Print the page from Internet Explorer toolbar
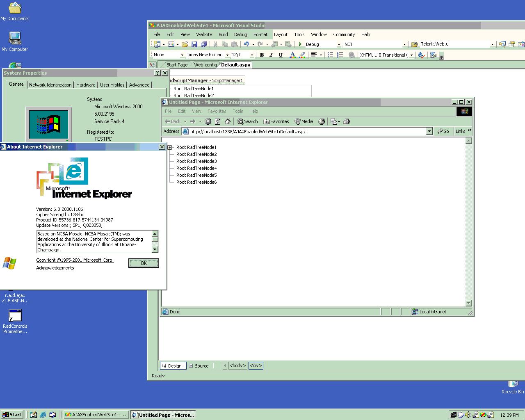This screenshot has width=525, height=420. point(347,121)
